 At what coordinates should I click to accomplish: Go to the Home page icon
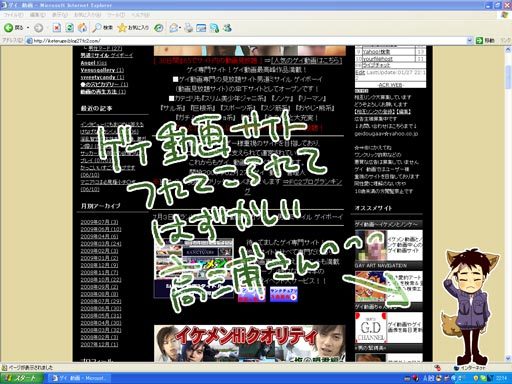click(82, 28)
